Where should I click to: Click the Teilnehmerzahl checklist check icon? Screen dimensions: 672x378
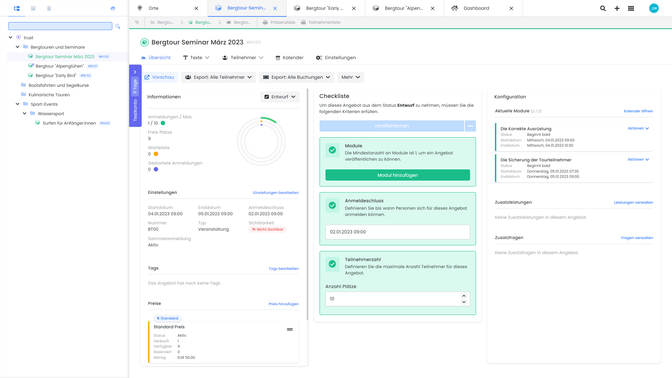(x=332, y=264)
